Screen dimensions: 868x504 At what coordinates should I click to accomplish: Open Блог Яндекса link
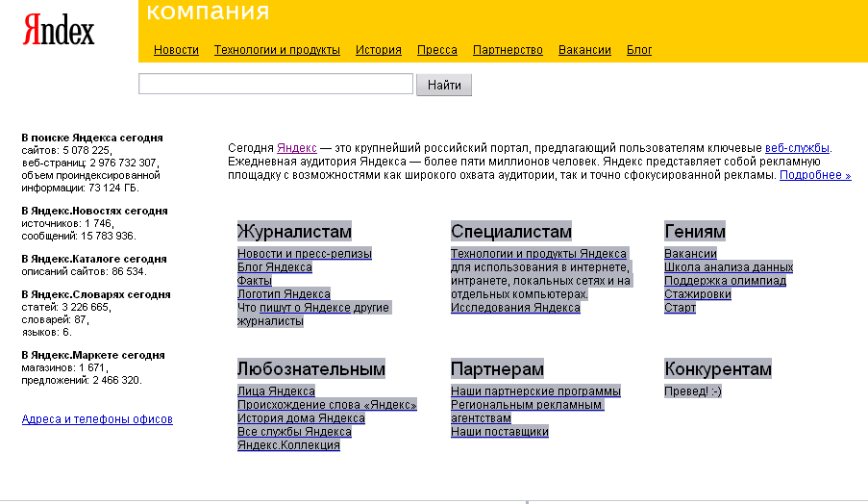tap(275, 267)
